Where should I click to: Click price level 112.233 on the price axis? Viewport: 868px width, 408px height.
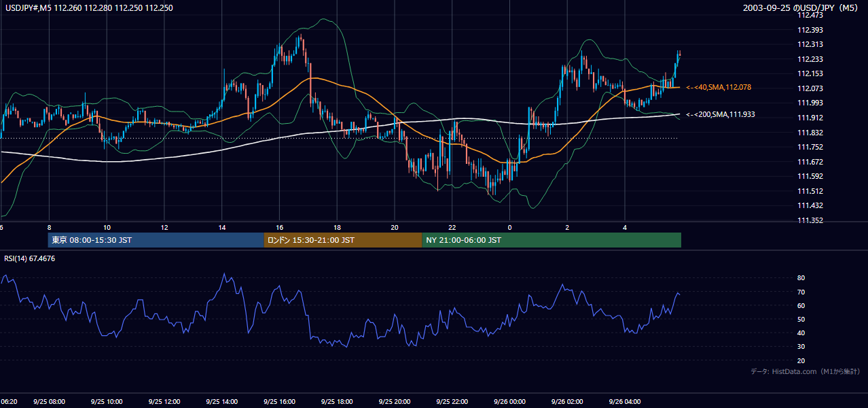(810, 59)
